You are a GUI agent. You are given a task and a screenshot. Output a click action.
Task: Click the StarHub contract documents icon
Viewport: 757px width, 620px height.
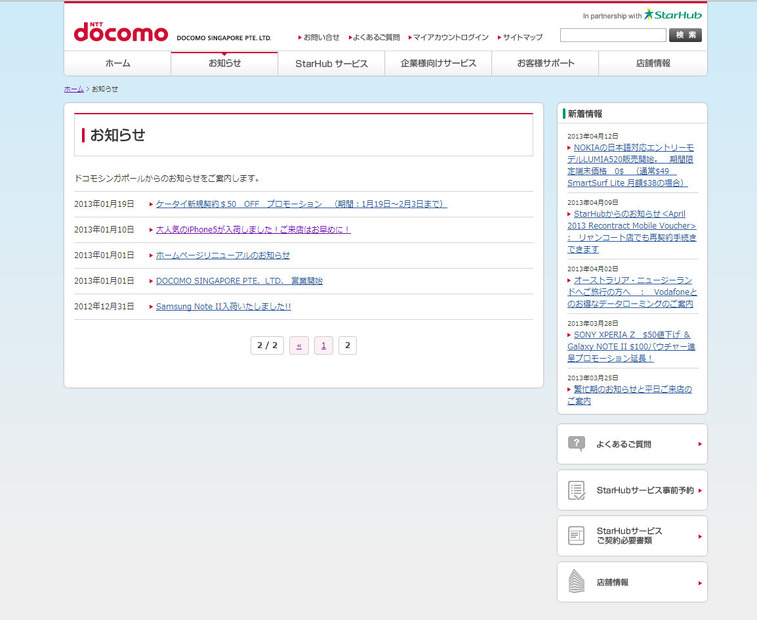pyautogui.click(x=576, y=535)
